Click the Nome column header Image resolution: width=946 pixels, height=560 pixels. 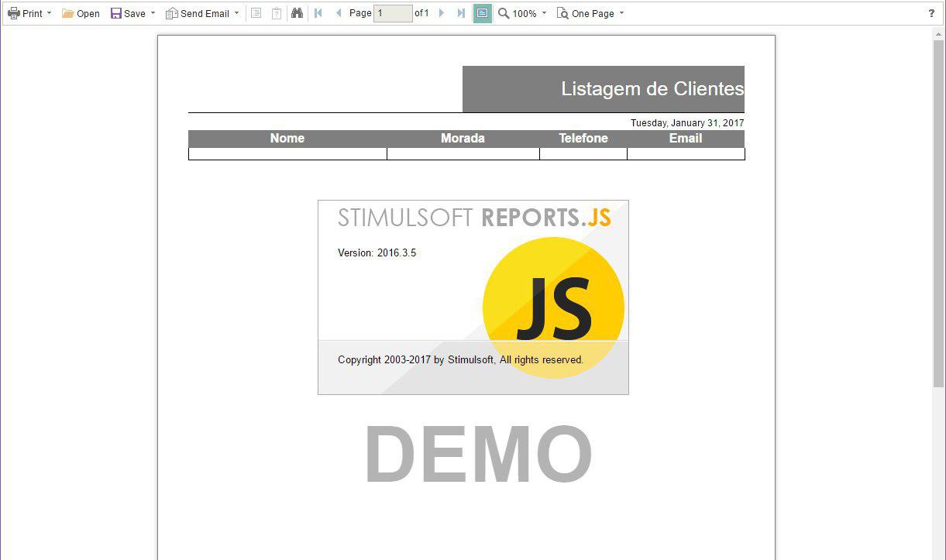pos(287,139)
